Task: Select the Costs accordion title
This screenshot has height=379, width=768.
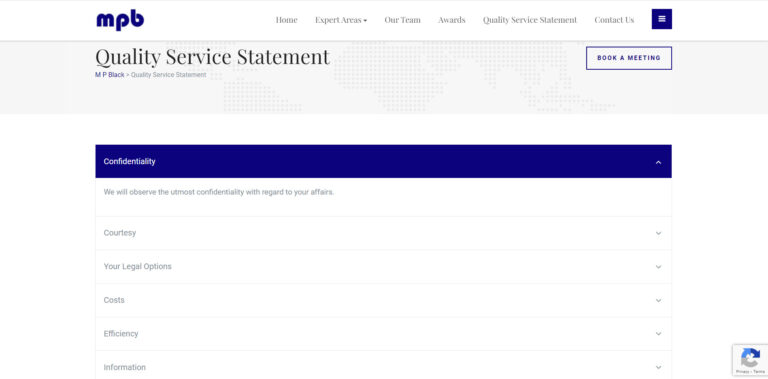Action: tap(114, 300)
